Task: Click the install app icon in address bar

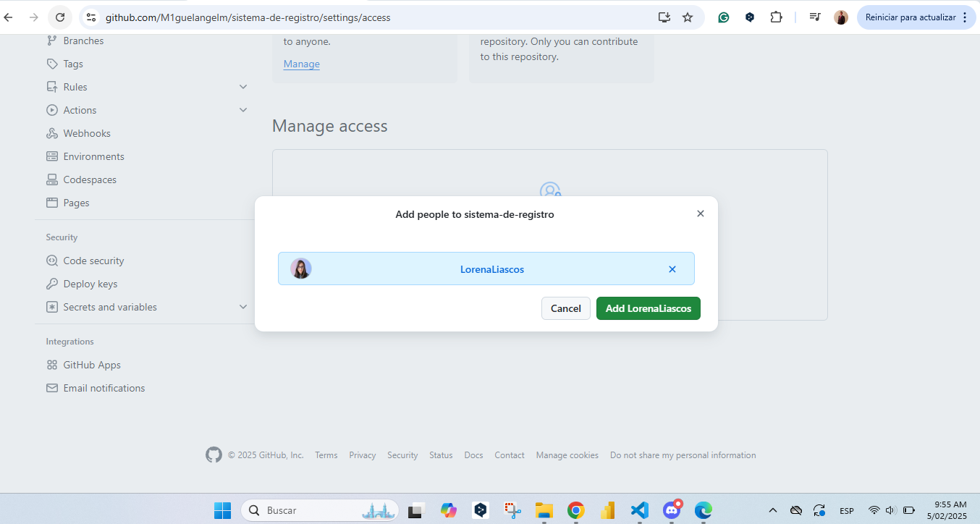Action: click(664, 17)
